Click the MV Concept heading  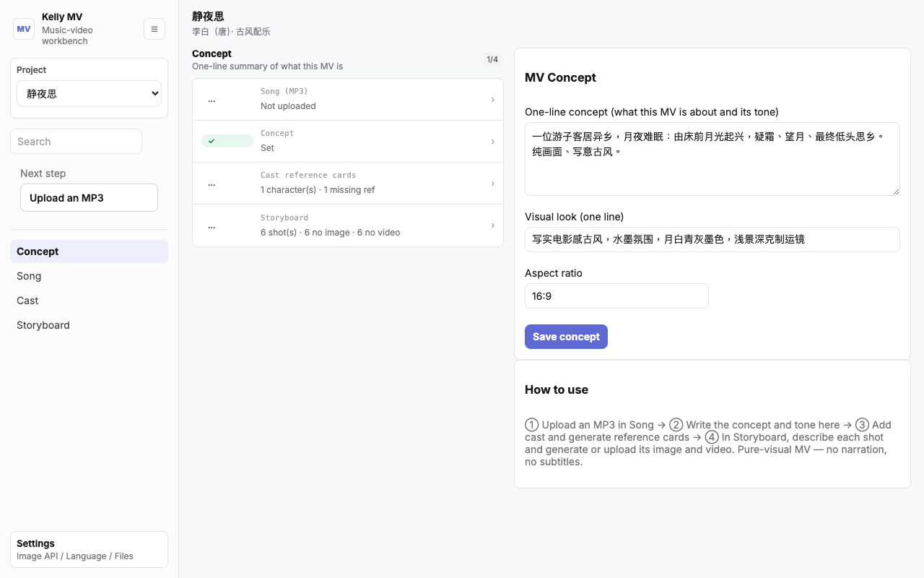560,77
